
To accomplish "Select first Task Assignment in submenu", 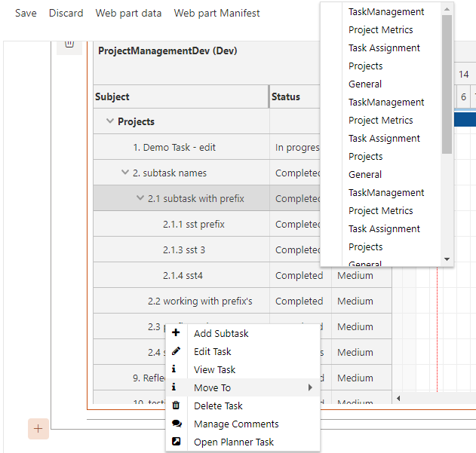I will tap(384, 48).
